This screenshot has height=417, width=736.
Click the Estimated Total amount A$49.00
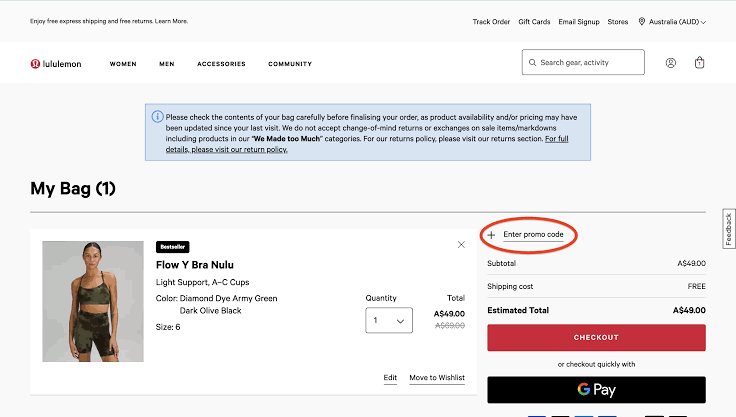point(689,310)
